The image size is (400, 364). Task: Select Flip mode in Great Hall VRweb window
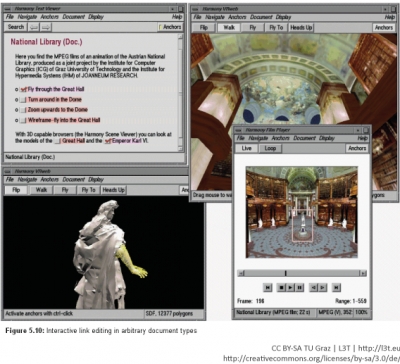(x=204, y=28)
